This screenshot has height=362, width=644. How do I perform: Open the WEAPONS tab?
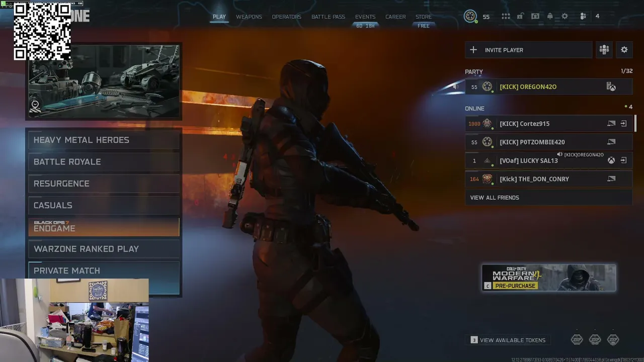click(x=249, y=17)
